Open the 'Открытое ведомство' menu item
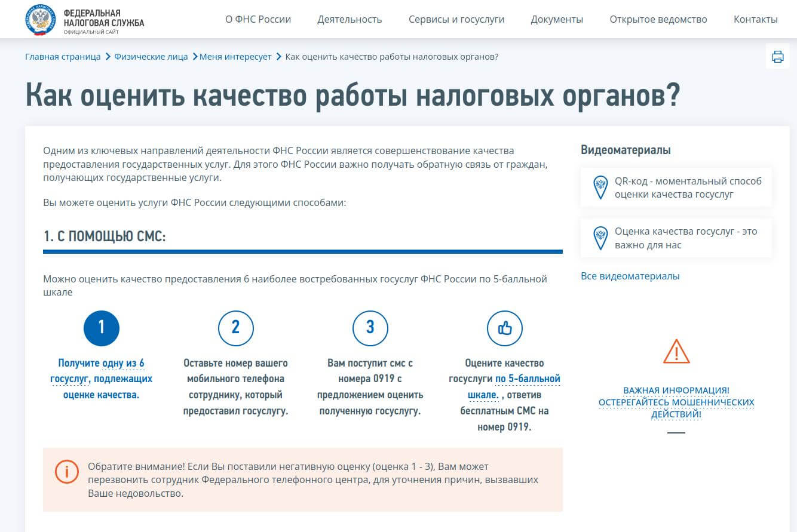This screenshot has height=532, width=797. point(658,19)
